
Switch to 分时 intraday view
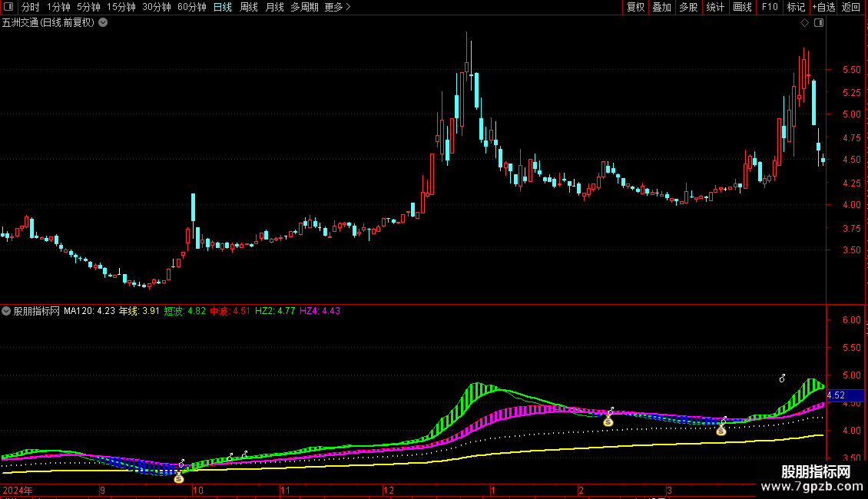[x=31, y=7]
